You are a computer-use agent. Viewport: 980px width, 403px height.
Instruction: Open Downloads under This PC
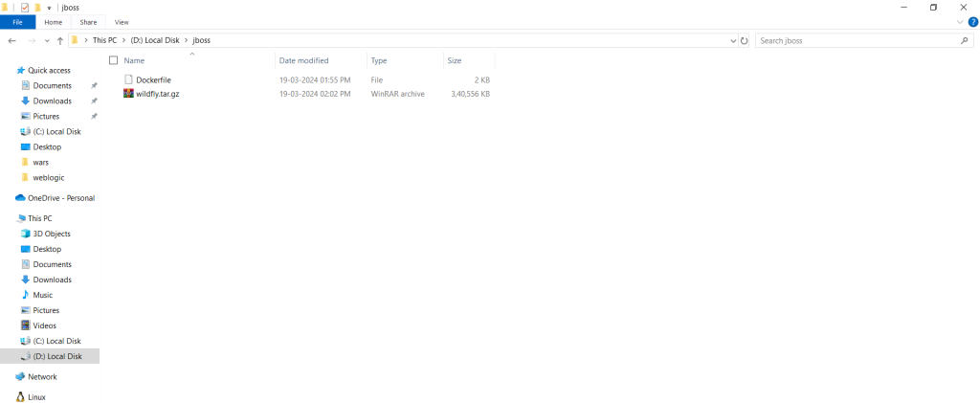point(52,280)
